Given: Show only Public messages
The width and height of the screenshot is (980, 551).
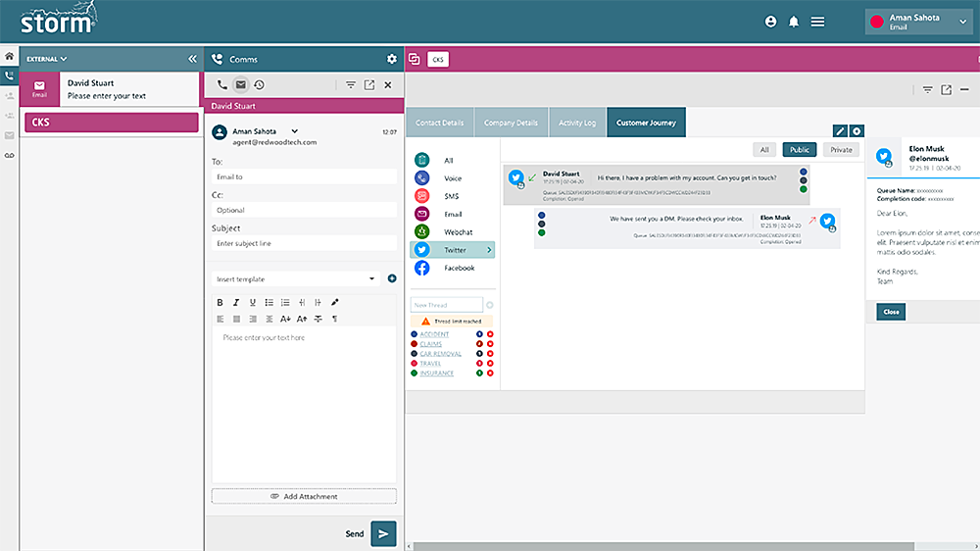Looking at the screenshot, I should point(799,150).
